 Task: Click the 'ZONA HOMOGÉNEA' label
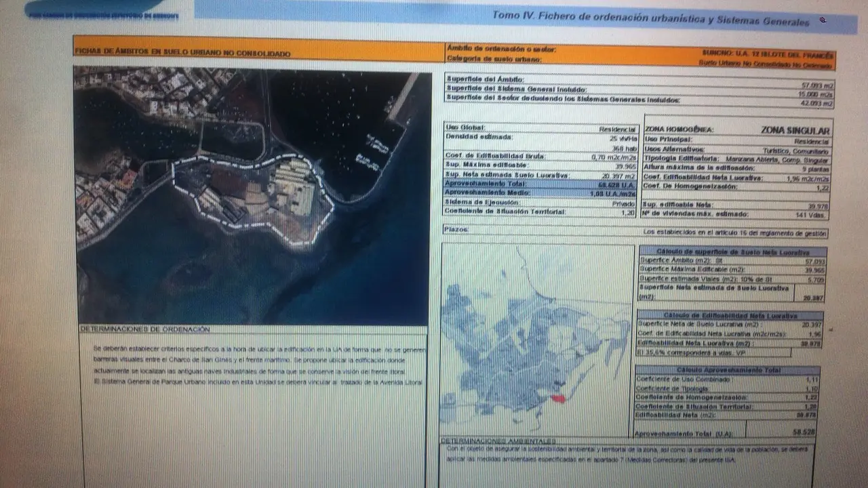click(x=680, y=129)
